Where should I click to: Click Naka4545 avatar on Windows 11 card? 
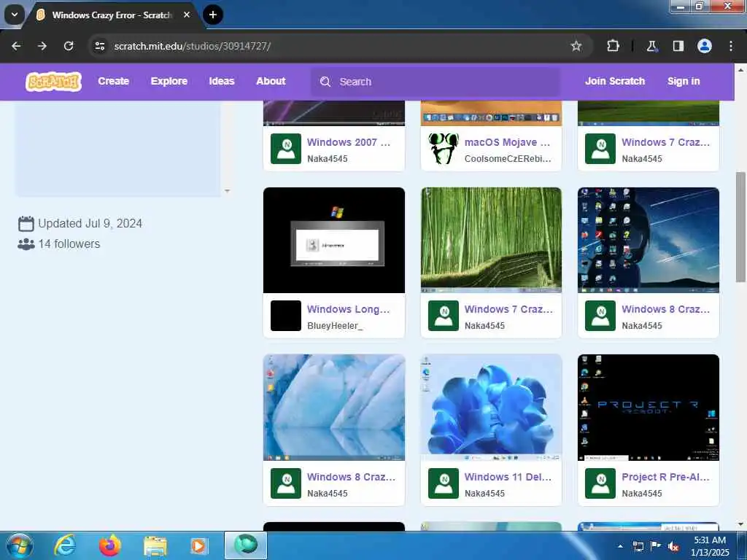point(443,483)
